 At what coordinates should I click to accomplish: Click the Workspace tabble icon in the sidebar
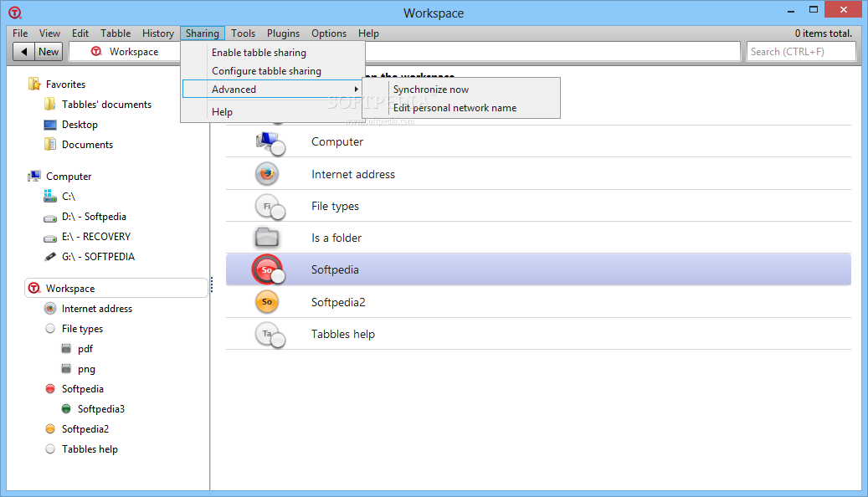click(x=34, y=289)
